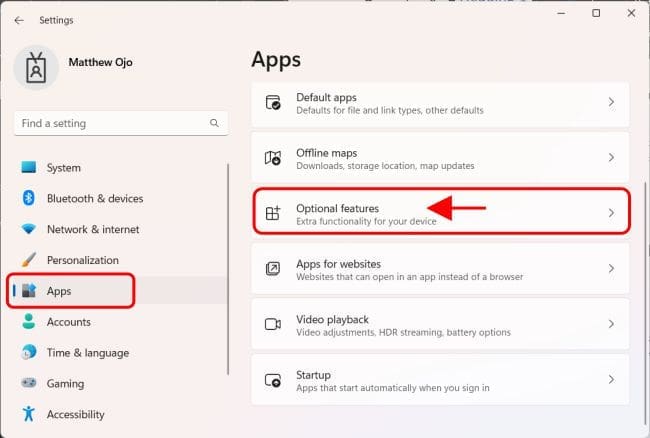The width and height of the screenshot is (650, 438).
Task: Click the Find a setting search box
Action: pos(121,123)
